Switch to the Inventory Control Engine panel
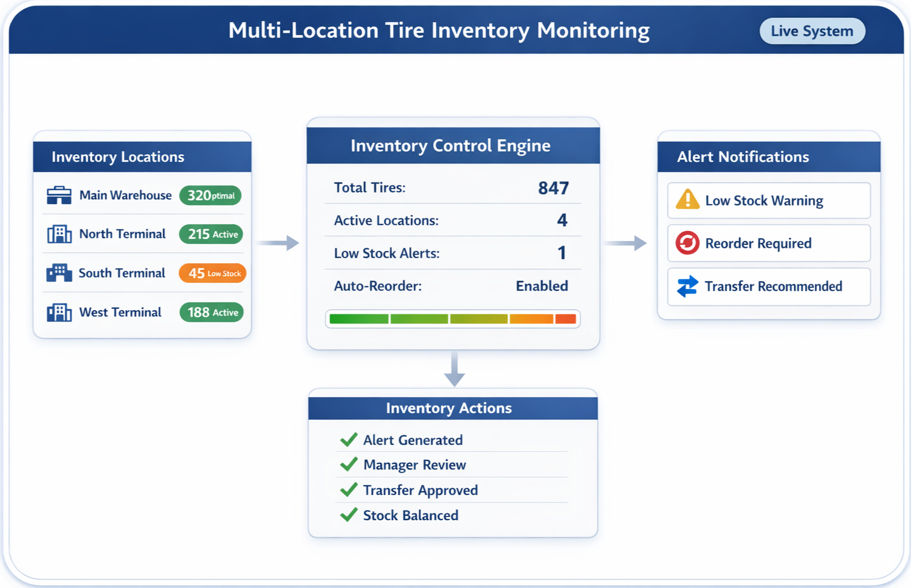Viewport: 911px width, 588px height. pos(453,145)
